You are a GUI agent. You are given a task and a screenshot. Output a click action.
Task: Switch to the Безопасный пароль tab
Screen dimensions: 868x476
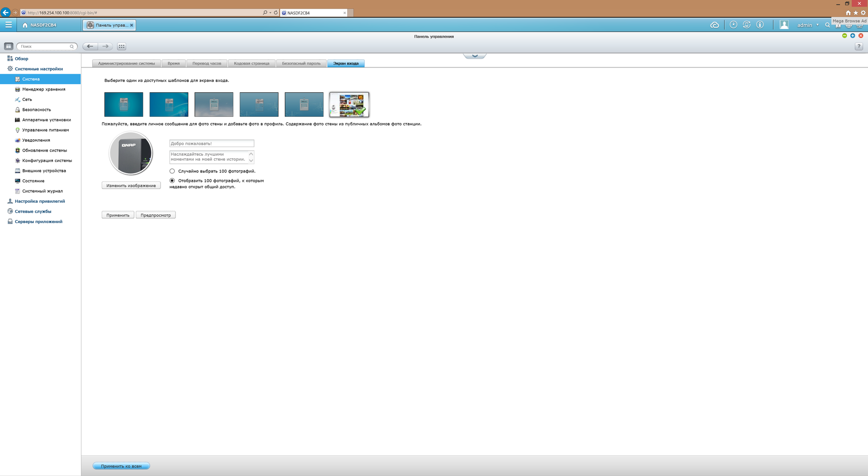tap(301, 63)
